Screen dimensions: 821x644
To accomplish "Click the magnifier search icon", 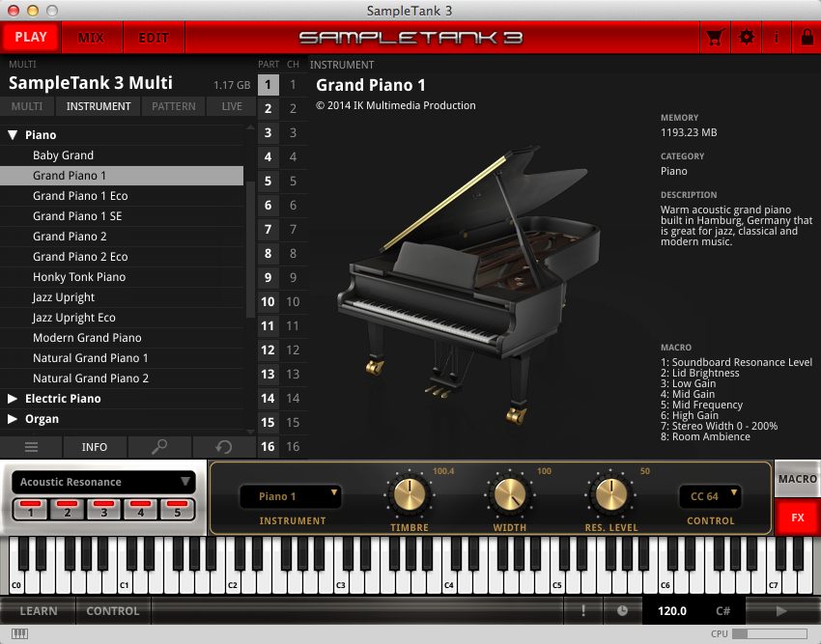I will (159, 447).
